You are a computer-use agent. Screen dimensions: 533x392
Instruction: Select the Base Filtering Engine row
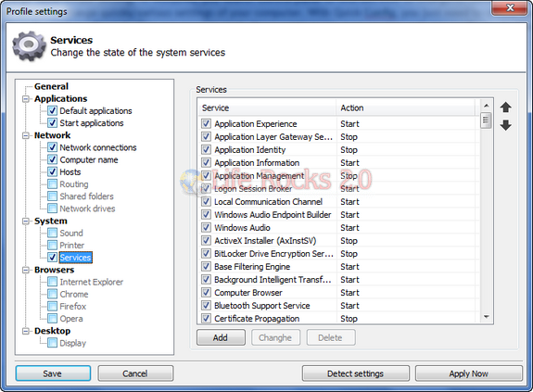338,267
